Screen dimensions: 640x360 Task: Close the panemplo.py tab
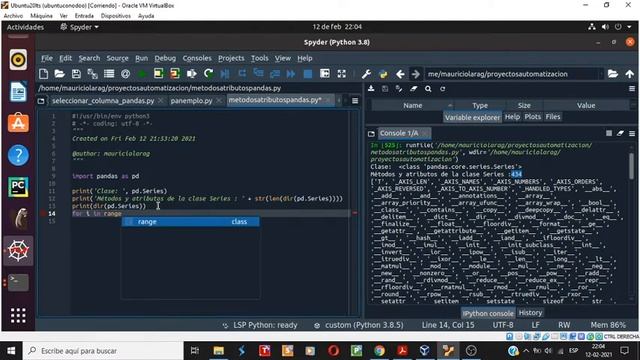(219, 101)
